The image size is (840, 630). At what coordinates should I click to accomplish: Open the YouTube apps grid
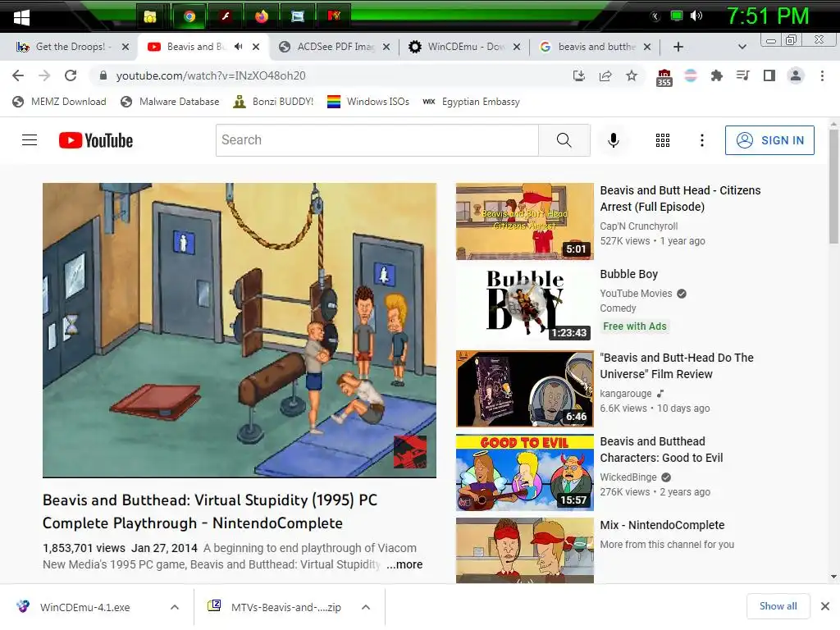point(663,140)
